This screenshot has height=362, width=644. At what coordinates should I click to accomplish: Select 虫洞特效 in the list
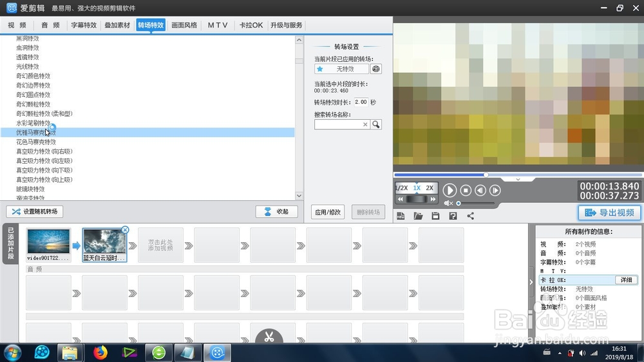point(27,47)
